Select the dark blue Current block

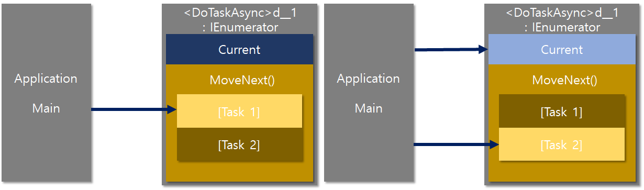click(x=239, y=50)
